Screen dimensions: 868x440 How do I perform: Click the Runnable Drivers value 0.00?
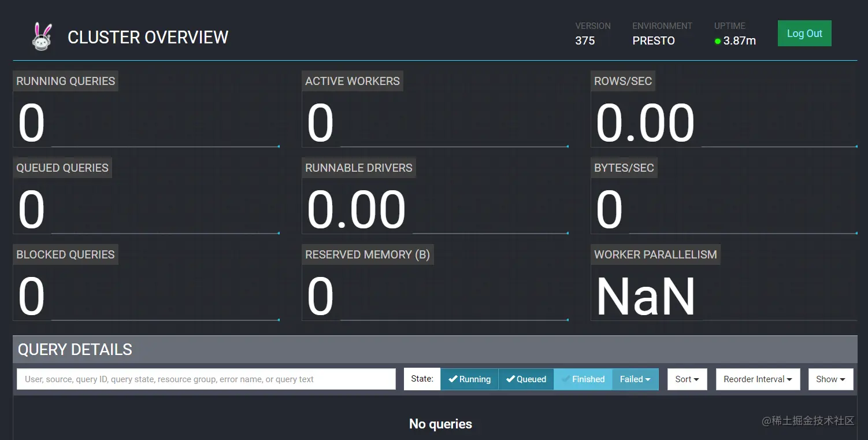[356, 210]
